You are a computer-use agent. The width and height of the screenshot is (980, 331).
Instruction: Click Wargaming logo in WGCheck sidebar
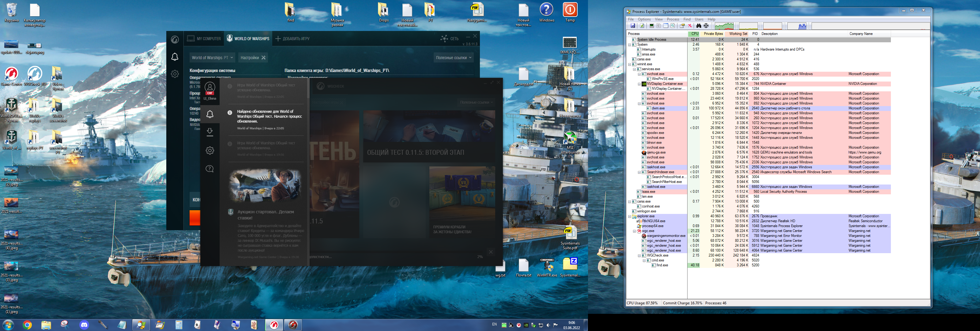coord(175,40)
